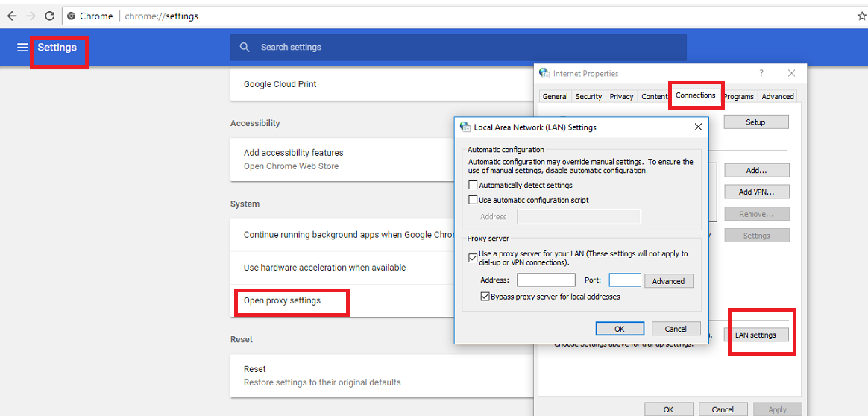
Task: Click the search magnifier icon
Action: pyautogui.click(x=245, y=47)
